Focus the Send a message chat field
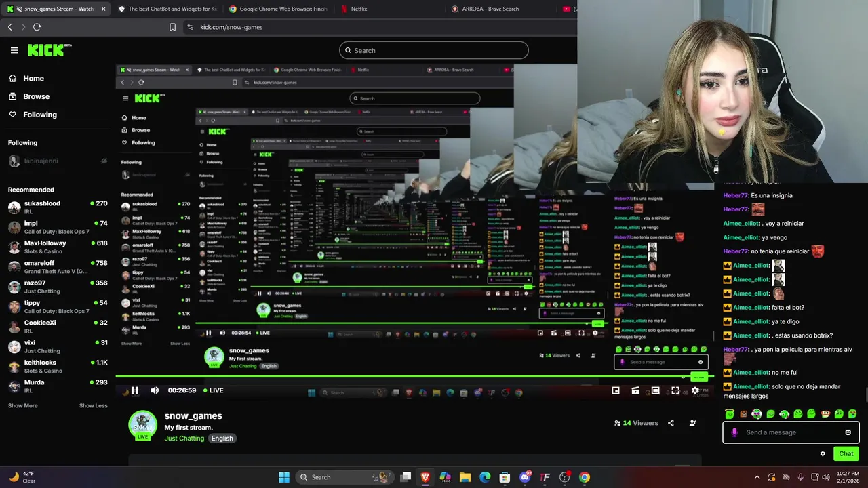The height and width of the screenshot is (488, 868). (791, 432)
